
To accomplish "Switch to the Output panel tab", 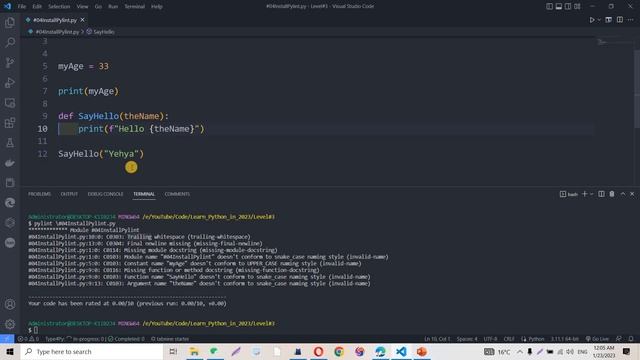I will pyautogui.click(x=69, y=194).
